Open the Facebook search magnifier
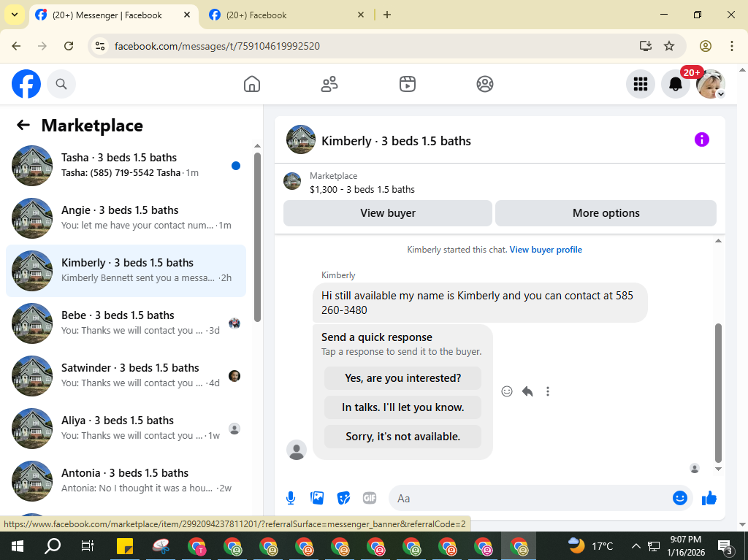This screenshot has height=560, width=748. 61,84
